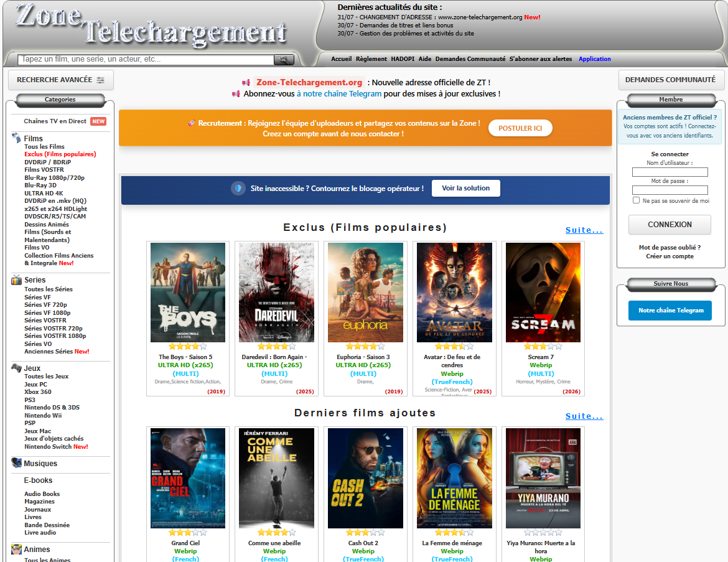Click Suite link for Exclus films populaires
The image size is (728, 562).
(x=584, y=230)
